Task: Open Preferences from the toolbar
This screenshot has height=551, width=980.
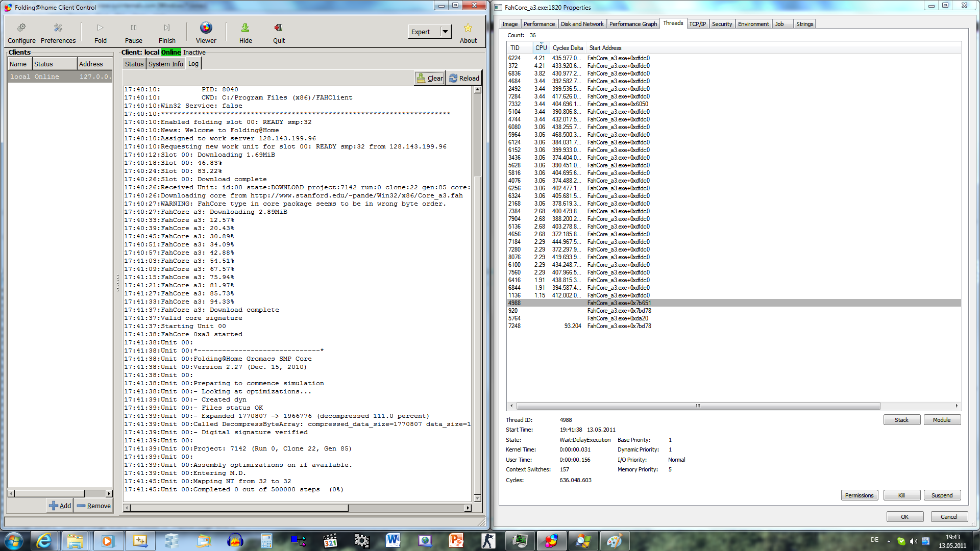Action: [58, 33]
